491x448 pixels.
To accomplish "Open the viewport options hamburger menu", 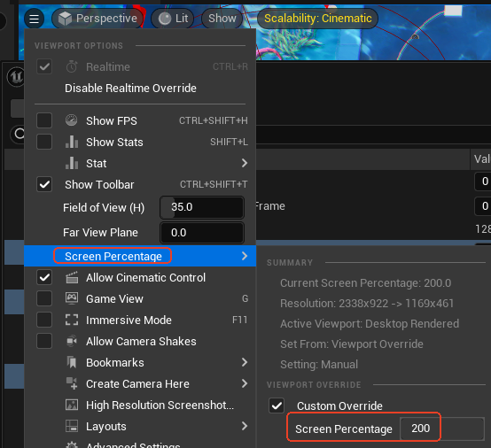I will click(34, 19).
